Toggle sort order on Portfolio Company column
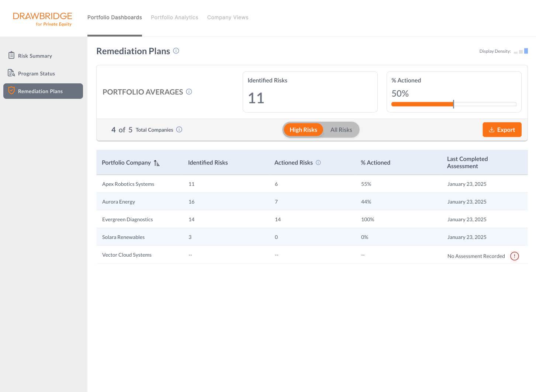536x392 pixels. (x=157, y=163)
